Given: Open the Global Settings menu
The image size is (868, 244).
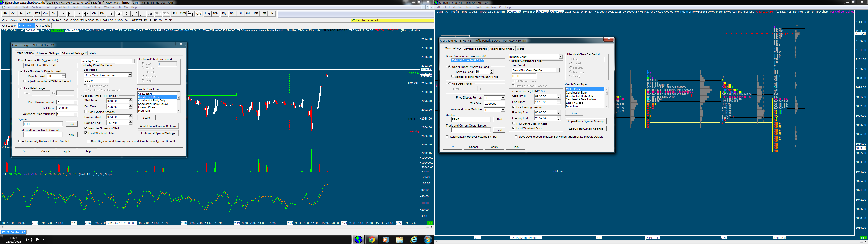Looking at the screenshot, I should [92, 7].
